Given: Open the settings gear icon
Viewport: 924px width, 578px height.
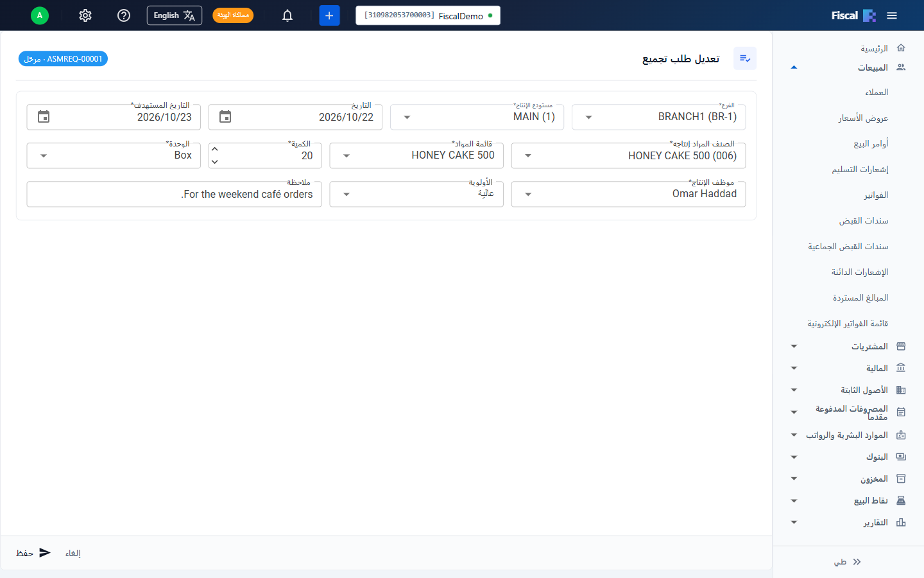Looking at the screenshot, I should 85,15.
